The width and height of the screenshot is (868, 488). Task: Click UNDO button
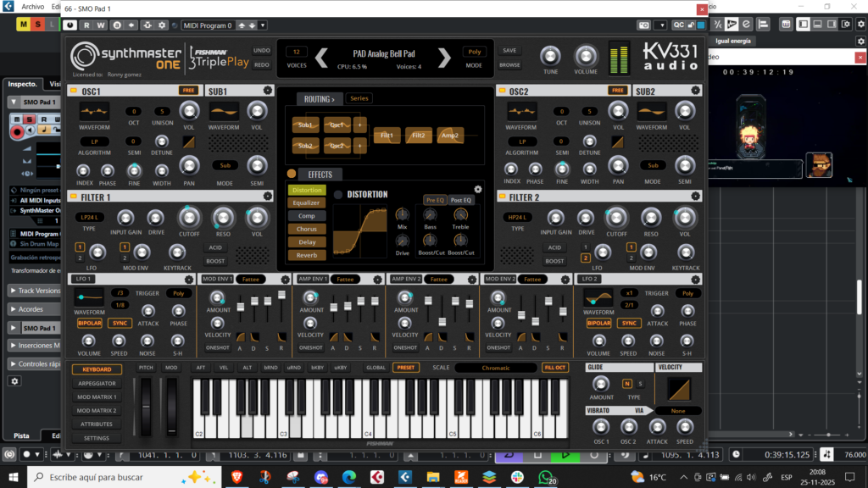pyautogui.click(x=262, y=50)
